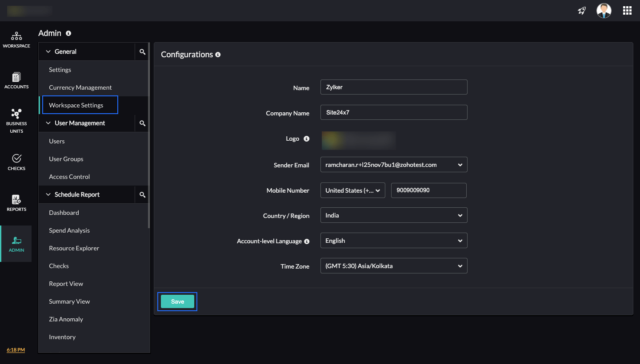This screenshot has height=364, width=640.
Task: Click the Save button
Action: point(177,301)
